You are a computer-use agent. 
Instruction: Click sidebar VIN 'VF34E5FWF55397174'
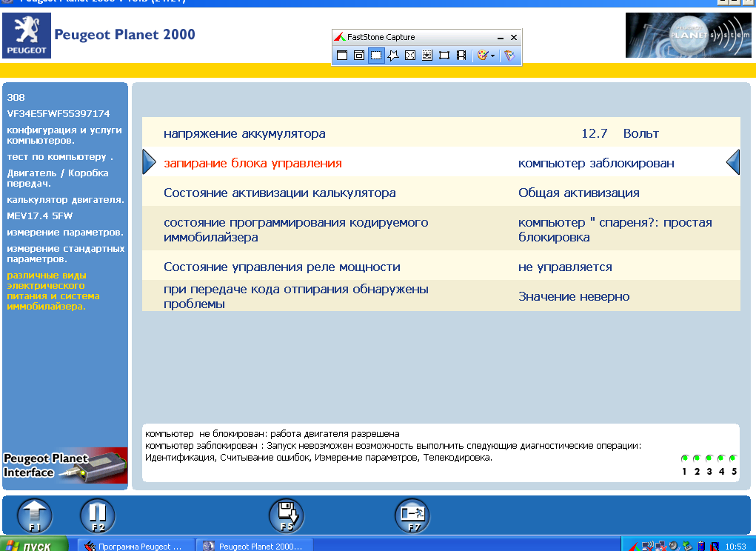pos(58,114)
